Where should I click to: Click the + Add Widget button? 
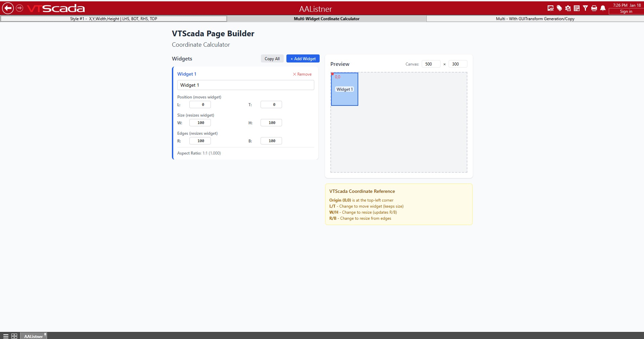coord(303,59)
